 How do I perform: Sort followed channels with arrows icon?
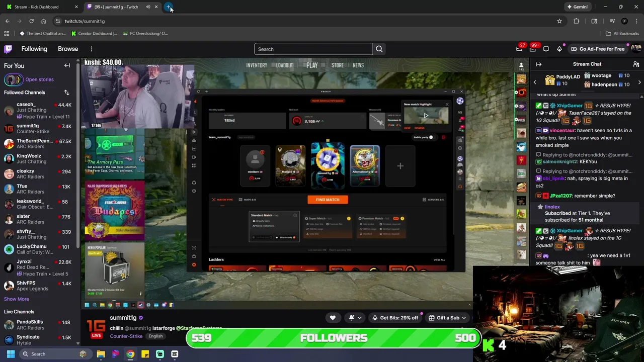tap(66, 93)
